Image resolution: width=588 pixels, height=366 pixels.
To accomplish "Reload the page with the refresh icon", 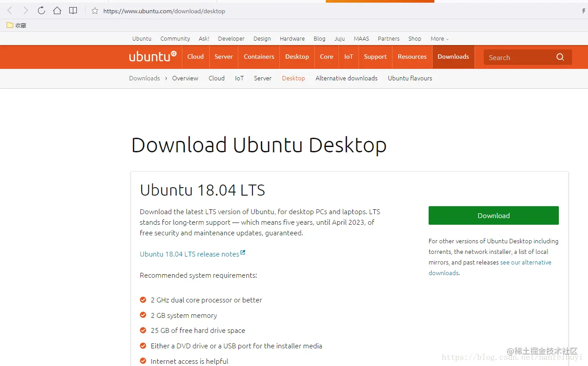I will [x=41, y=11].
